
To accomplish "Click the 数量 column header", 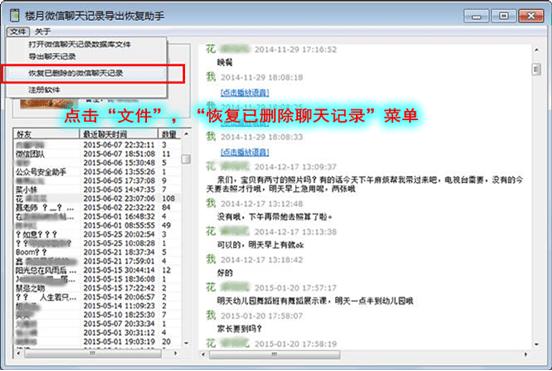I will click(x=170, y=134).
